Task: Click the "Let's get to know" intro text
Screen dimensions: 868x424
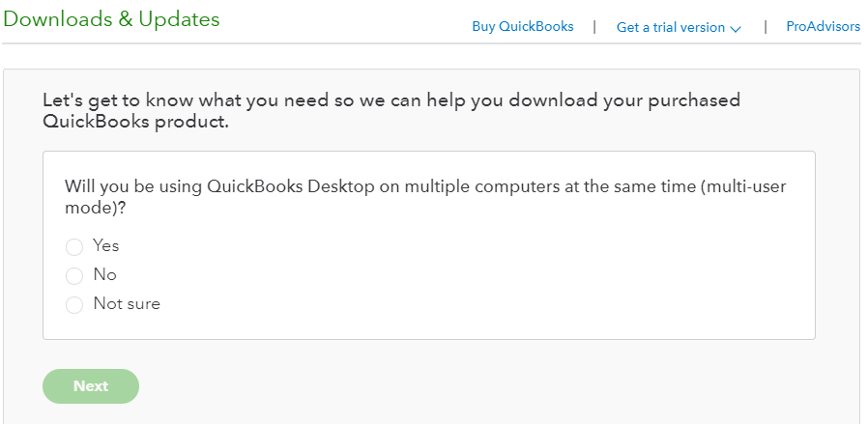Action: click(x=391, y=110)
